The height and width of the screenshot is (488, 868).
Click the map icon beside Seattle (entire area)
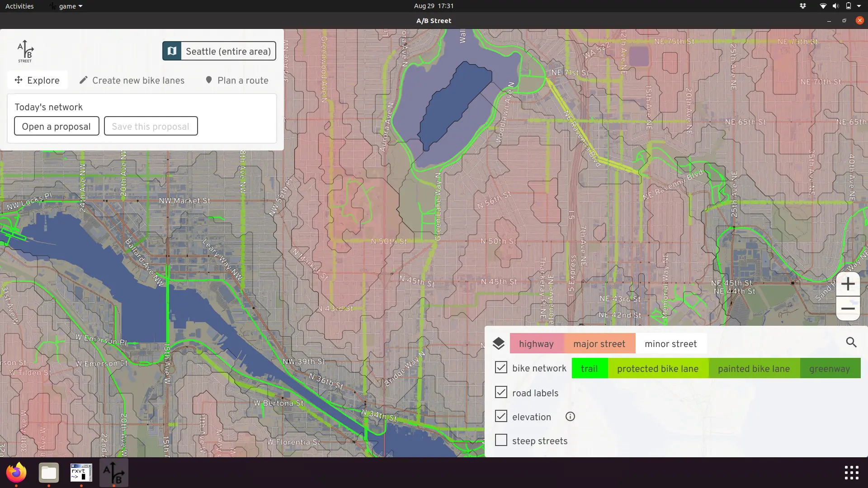click(x=172, y=51)
